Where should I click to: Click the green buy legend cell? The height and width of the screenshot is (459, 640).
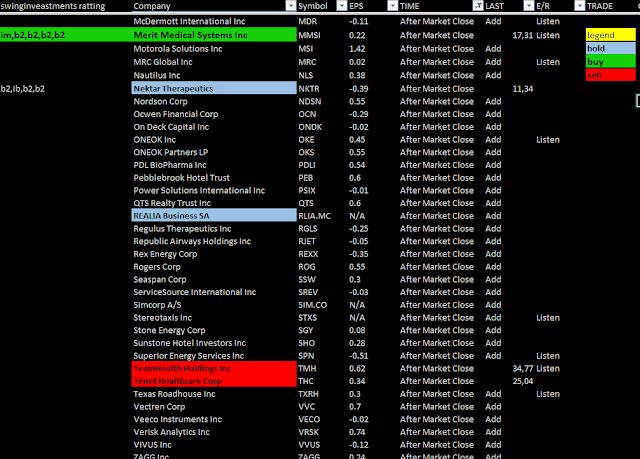tap(611, 62)
